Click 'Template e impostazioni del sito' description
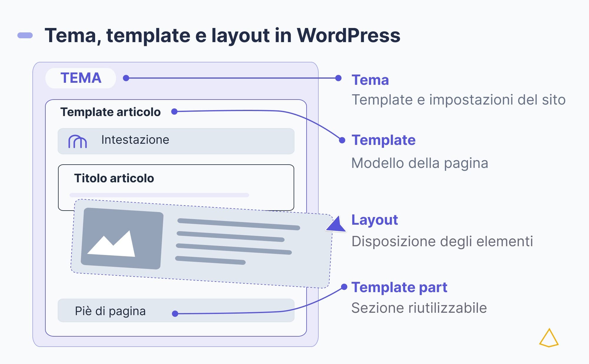 459,100
